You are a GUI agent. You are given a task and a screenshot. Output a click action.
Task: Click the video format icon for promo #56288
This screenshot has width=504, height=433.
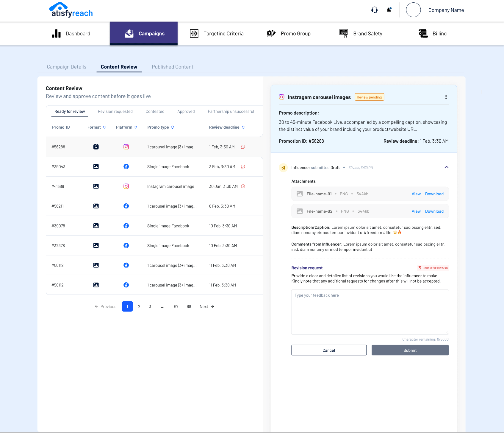pos(96,147)
